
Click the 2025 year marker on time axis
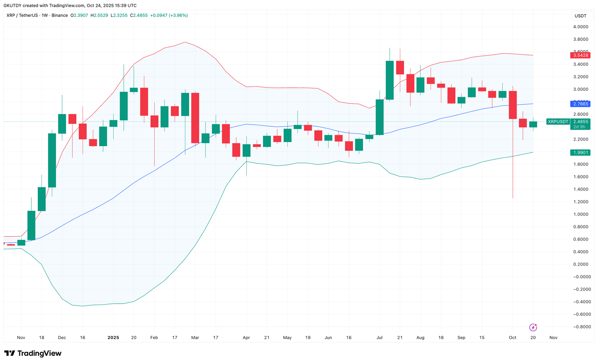click(113, 337)
